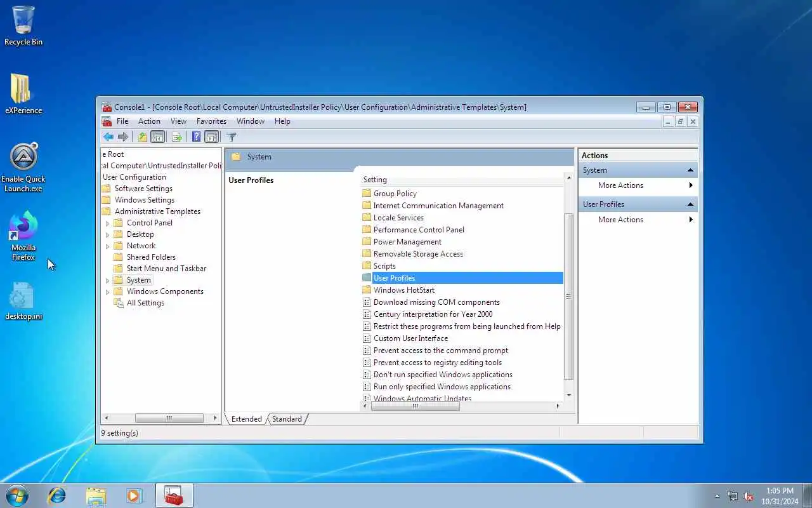The height and width of the screenshot is (508, 812).
Task: Click the Filter funnel toolbar icon
Action: pyautogui.click(x=232, y=137)
